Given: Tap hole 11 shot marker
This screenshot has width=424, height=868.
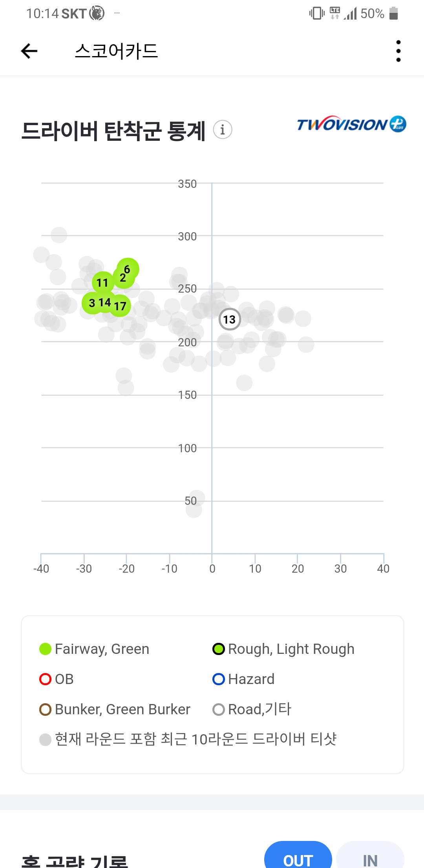Looking at the screenshot, I should pos(102,282).
